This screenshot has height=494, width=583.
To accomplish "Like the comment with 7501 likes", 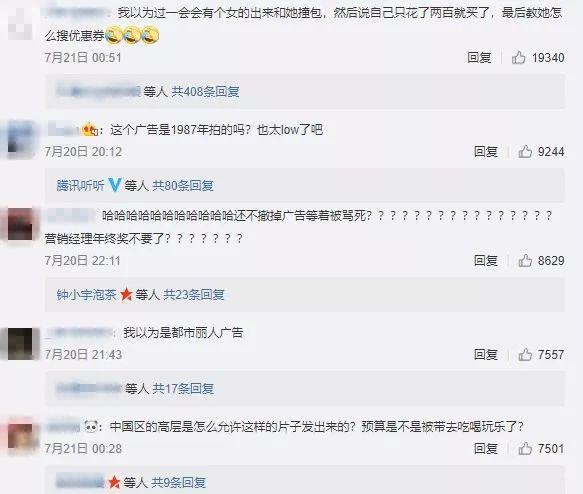I will click(x=525, y=449).
